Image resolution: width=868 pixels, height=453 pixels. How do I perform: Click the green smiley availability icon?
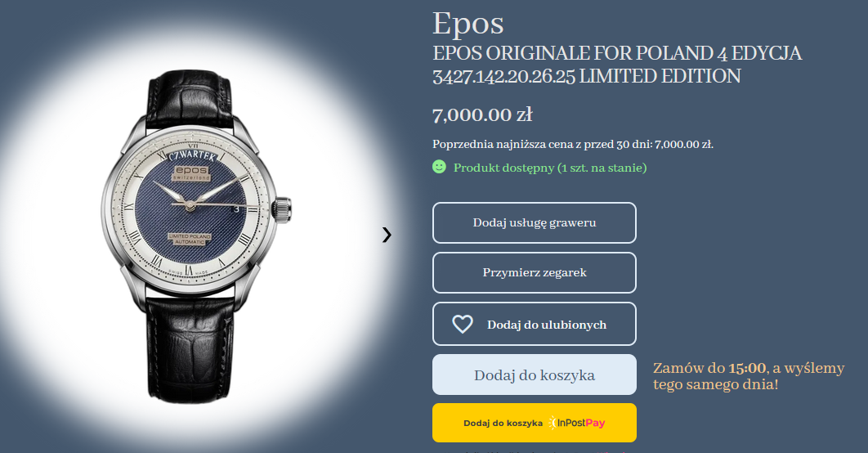439,167
